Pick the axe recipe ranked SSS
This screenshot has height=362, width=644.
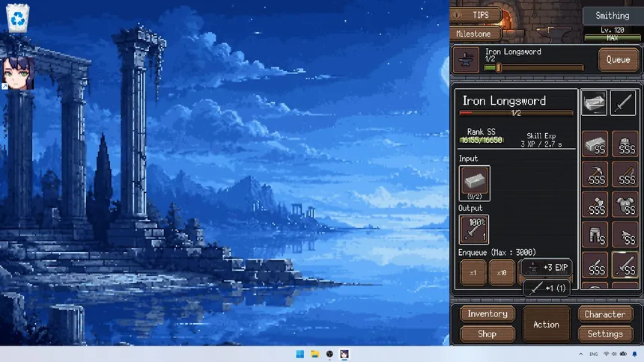pyautogui.click(x=595, y=204)
